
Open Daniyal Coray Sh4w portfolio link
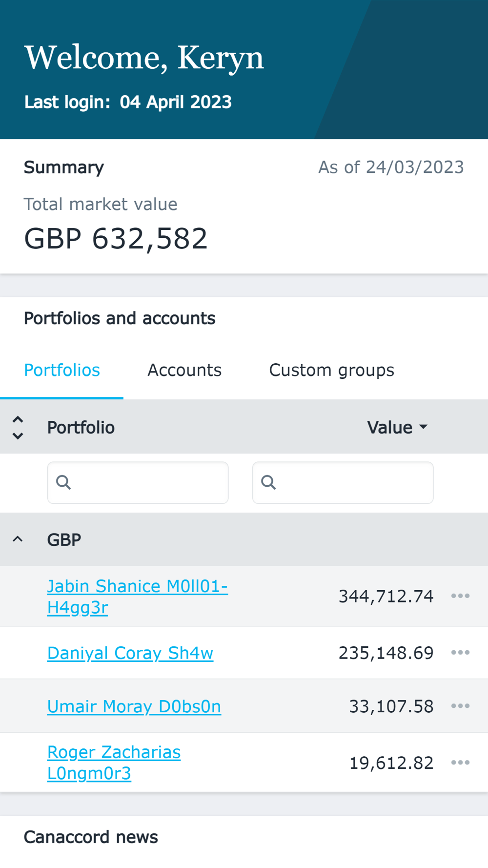tap(130, 653)
